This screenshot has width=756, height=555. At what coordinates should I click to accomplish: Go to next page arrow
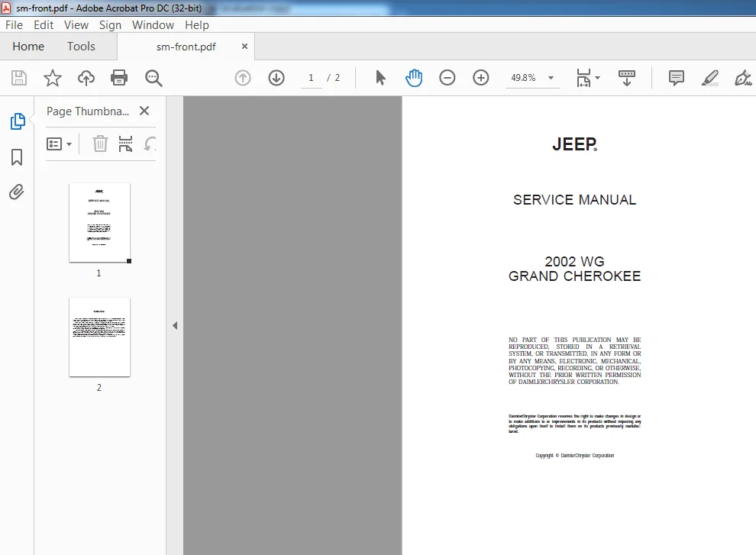[276, 78]
